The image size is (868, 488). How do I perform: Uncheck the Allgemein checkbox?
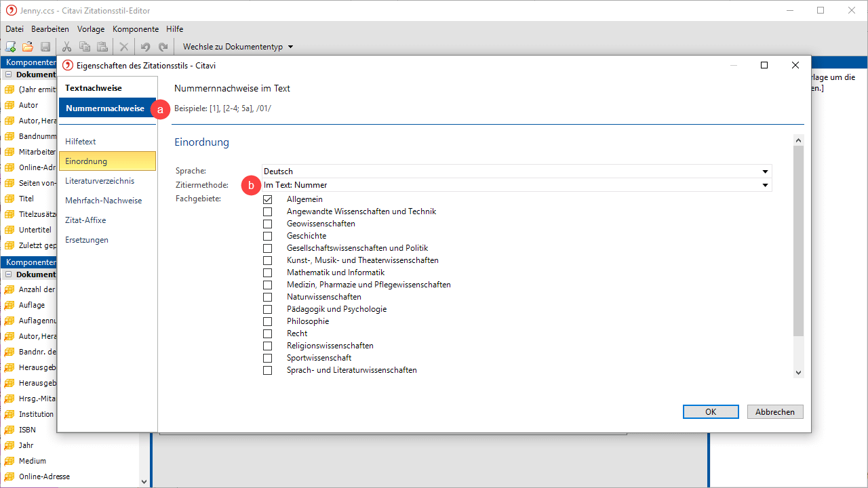coord(268,199)
